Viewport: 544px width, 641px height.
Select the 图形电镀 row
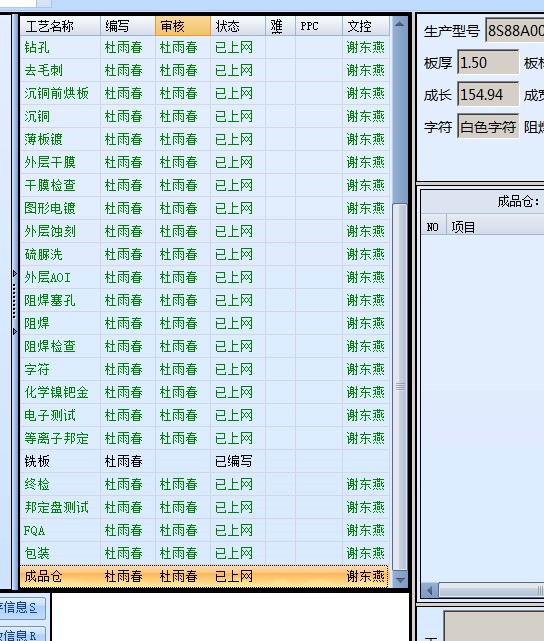tap(205, 208)
